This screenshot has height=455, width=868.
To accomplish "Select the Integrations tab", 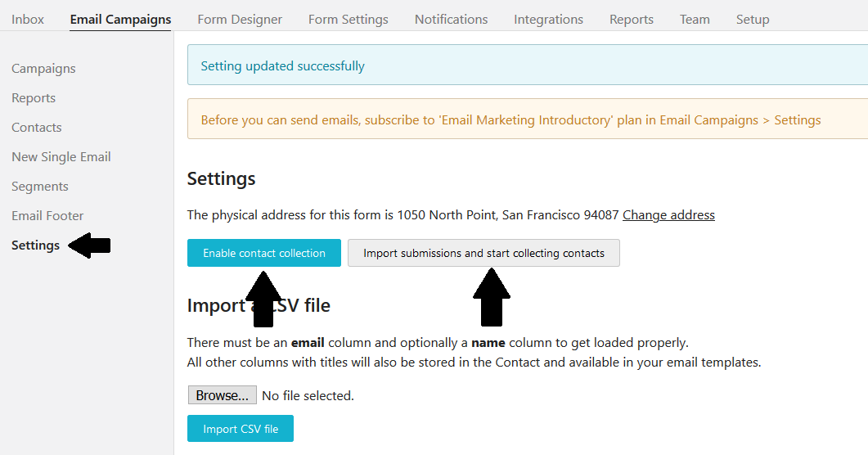I will click(548, 19).
